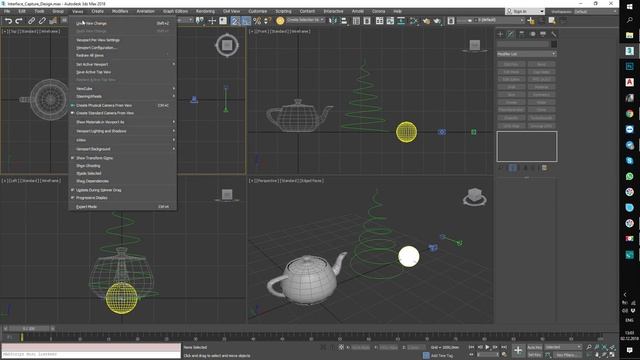Click the ViewCube in the Perspective viewport
This screenshot has width=640, height=360.
[x=474, y=197]
